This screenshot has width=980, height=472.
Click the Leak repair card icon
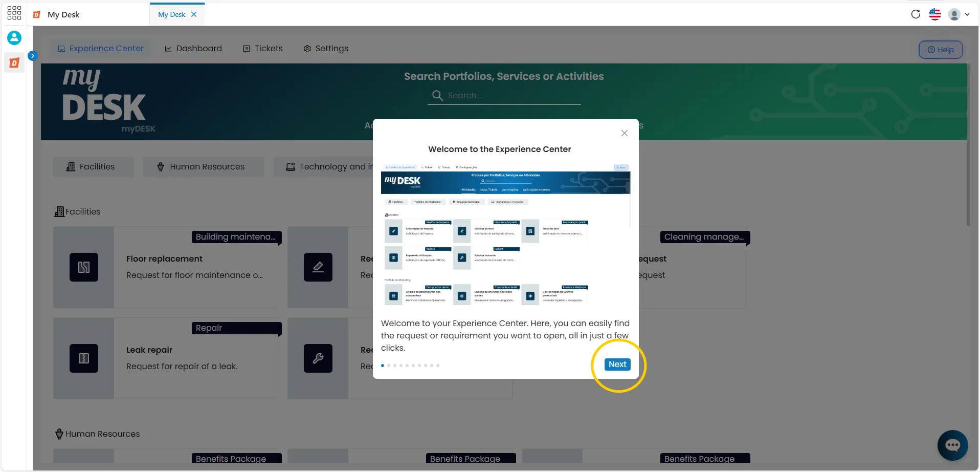(84, 358)
